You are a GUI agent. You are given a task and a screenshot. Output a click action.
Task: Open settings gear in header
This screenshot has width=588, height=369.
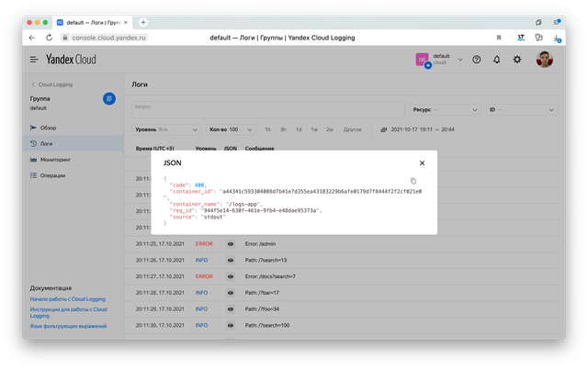coord(517,60)
